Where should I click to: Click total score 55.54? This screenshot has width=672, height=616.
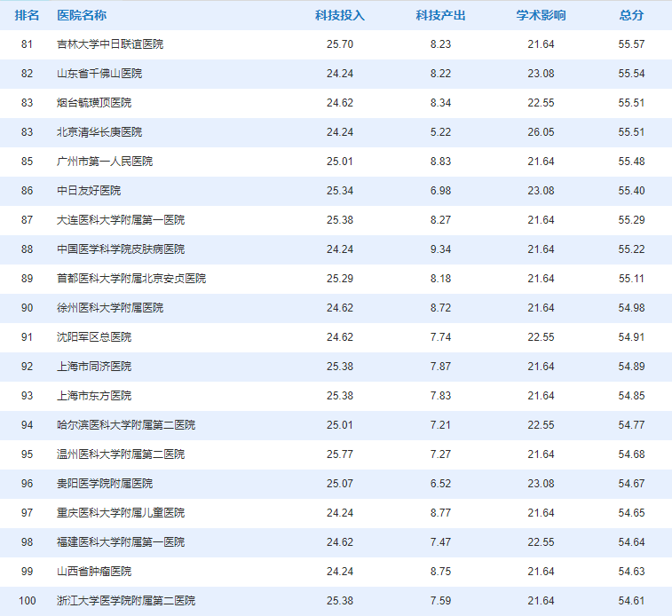[x=631, y=74]
